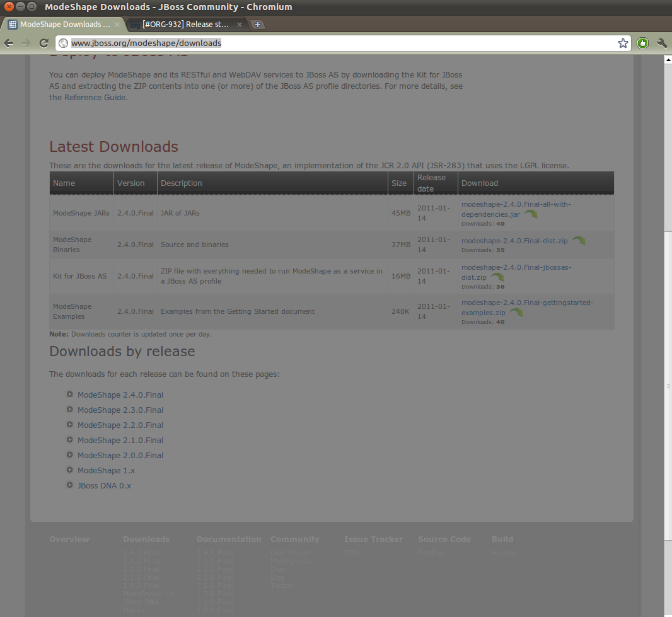Screen dimensions: 672x617
Task: Click footer Build heading
Action: pos(502,539)
